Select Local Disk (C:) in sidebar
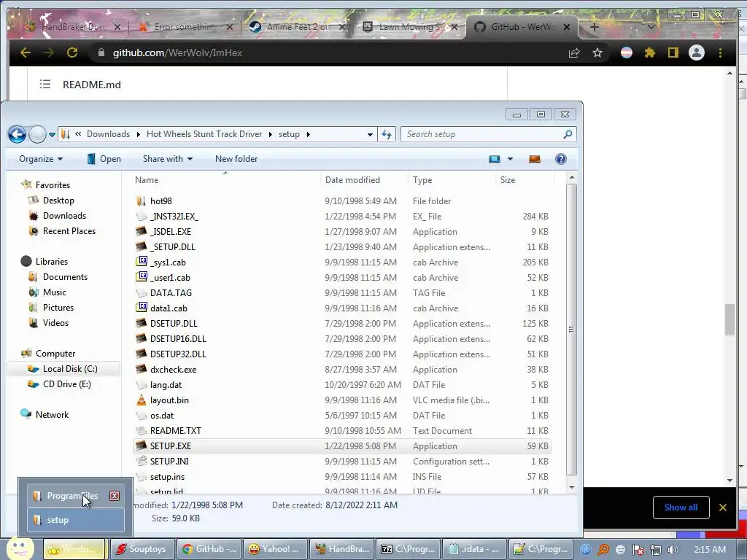Screen dimensions: 747x560 (69, 368)
